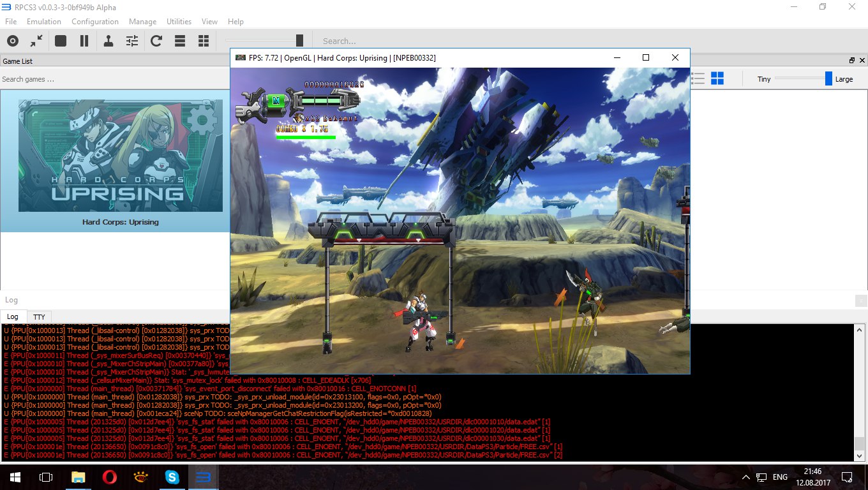The width and height of the screenshot is (868, 490).
Task: Click the disc boot icon in toolbar
Action: pos(13,41)
